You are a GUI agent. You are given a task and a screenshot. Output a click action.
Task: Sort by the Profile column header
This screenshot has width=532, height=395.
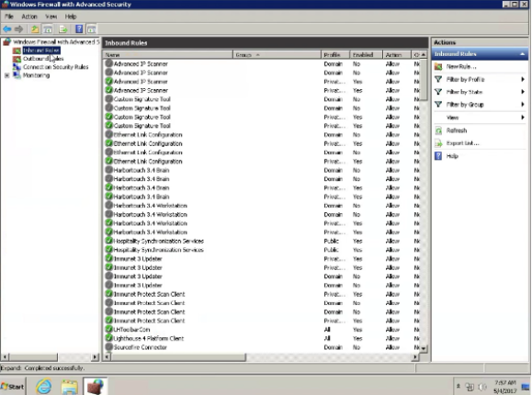335,54
